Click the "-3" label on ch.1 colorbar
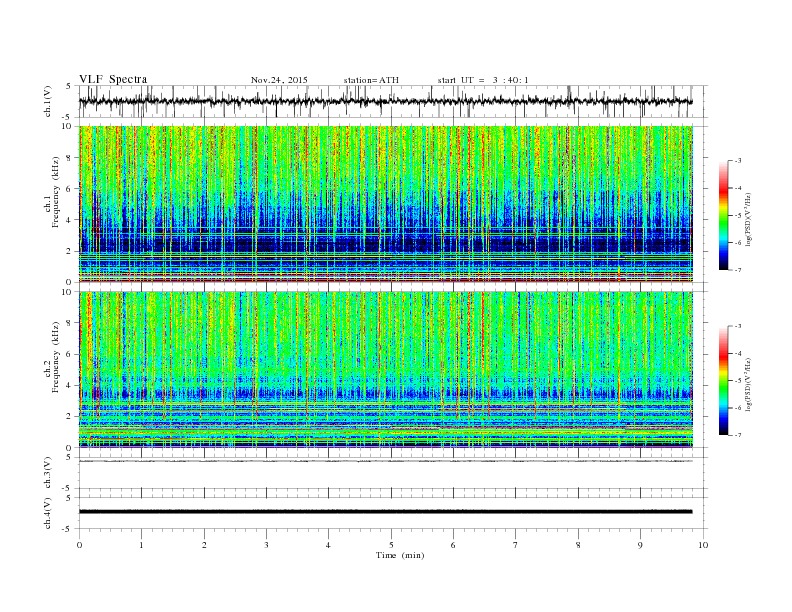The width and height of the screenshot is (792, 612). [x=738, y=161]
